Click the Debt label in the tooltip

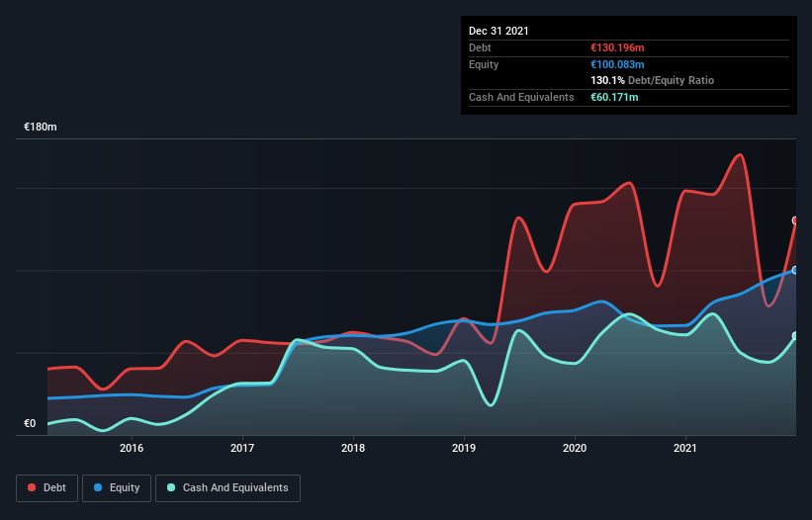pyautogui.click(x=480, y=47)
